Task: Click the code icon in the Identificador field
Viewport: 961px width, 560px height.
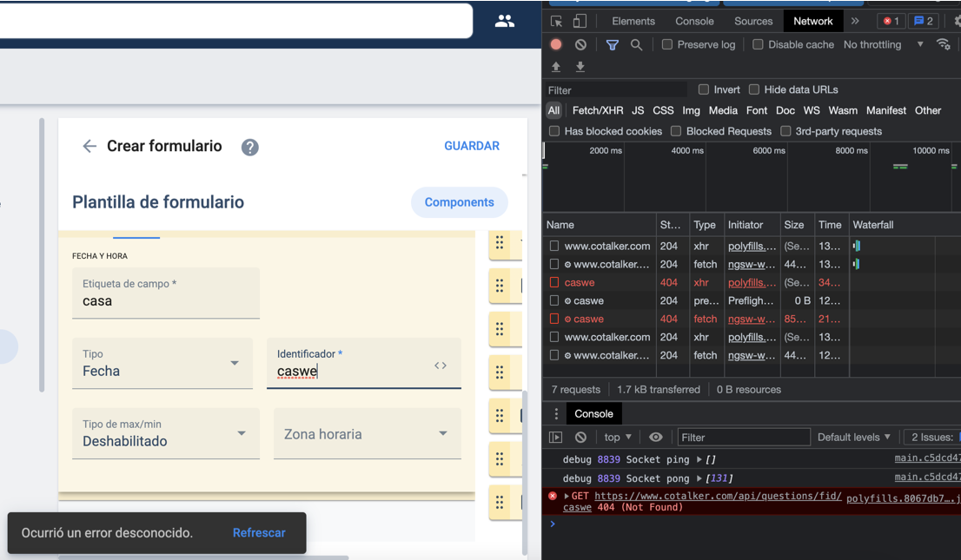Action: [x=441, y=366]
